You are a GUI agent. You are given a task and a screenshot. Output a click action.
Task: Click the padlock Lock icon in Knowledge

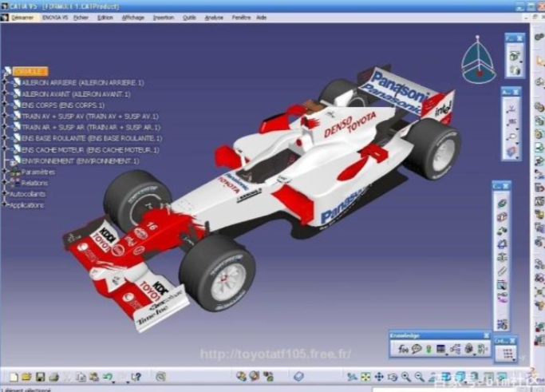point(468,349)
